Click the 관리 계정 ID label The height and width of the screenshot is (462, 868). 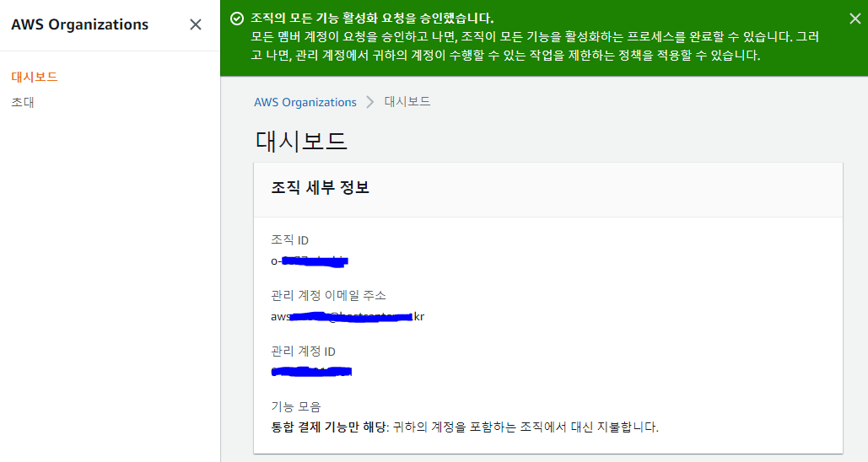[303, 351]
